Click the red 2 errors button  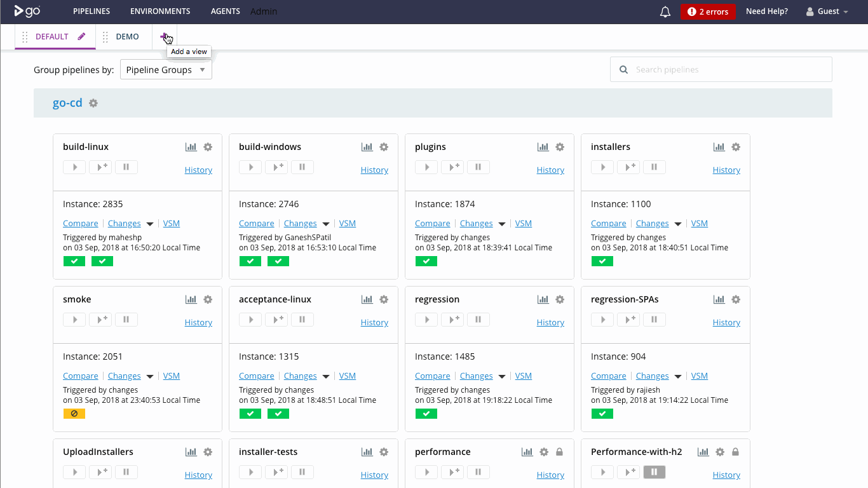point(708,11)
